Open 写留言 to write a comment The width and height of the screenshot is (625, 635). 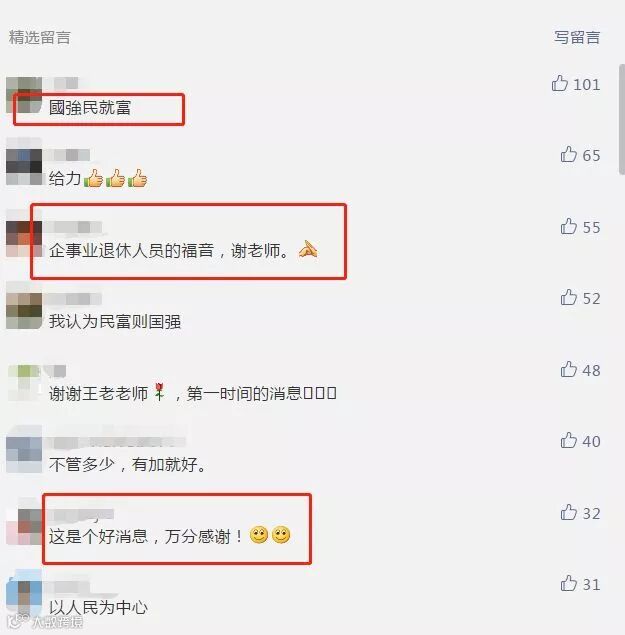(x=577, y=37)
